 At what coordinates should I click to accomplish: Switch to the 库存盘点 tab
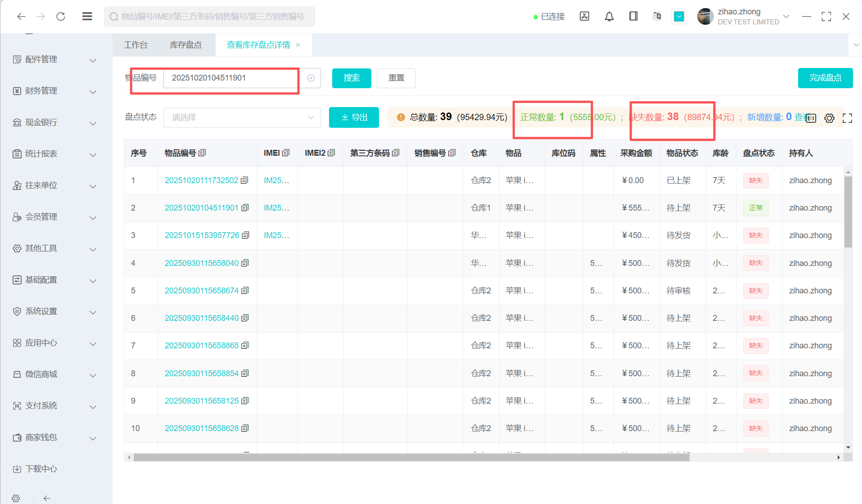185,45
